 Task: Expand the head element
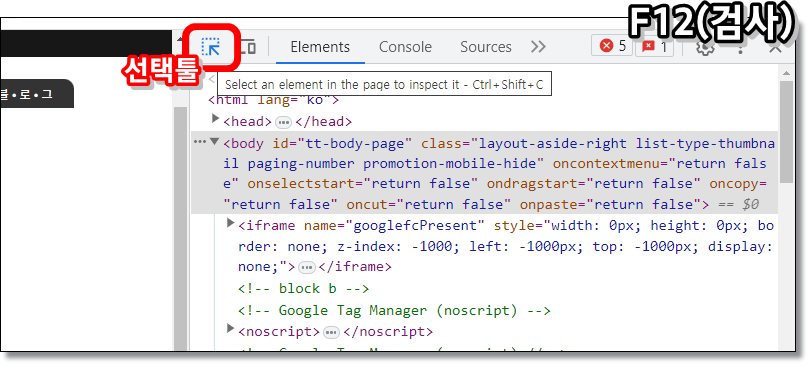[x=216, y=119]
